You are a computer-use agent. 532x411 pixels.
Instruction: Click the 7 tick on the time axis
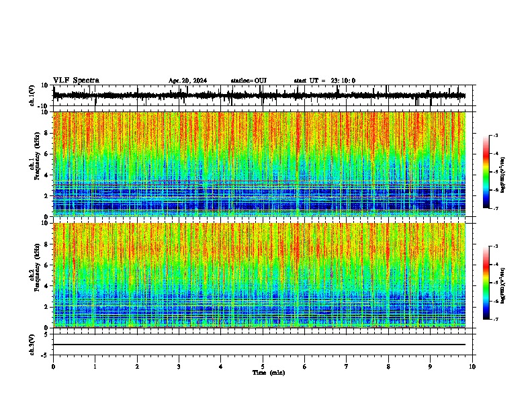(347, 367)
